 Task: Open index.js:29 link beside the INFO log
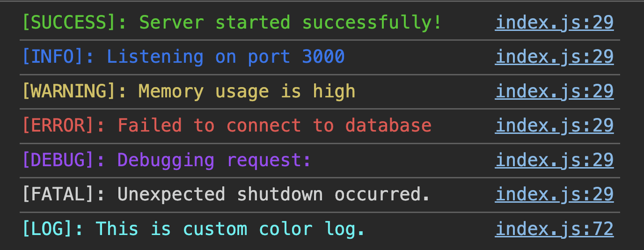pyautogui.click(x=554, y=57)
